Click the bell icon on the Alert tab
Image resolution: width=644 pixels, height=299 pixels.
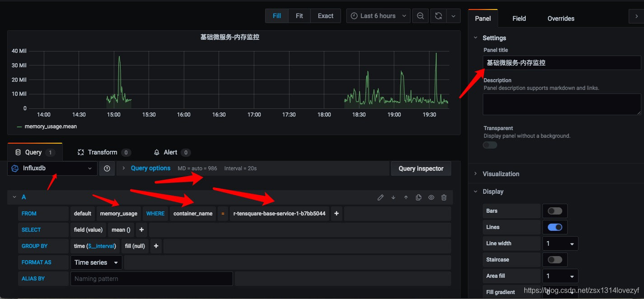click(157, 152)
